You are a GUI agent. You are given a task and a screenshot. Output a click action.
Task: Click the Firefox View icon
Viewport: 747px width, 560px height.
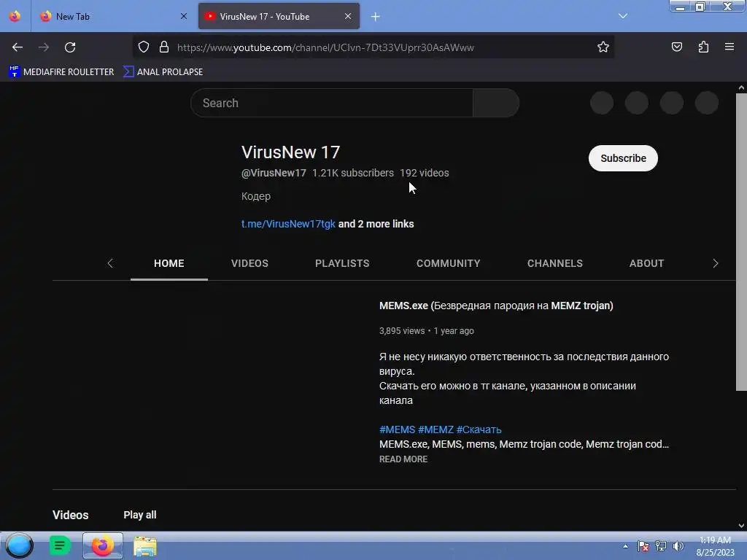coord(15,16)
